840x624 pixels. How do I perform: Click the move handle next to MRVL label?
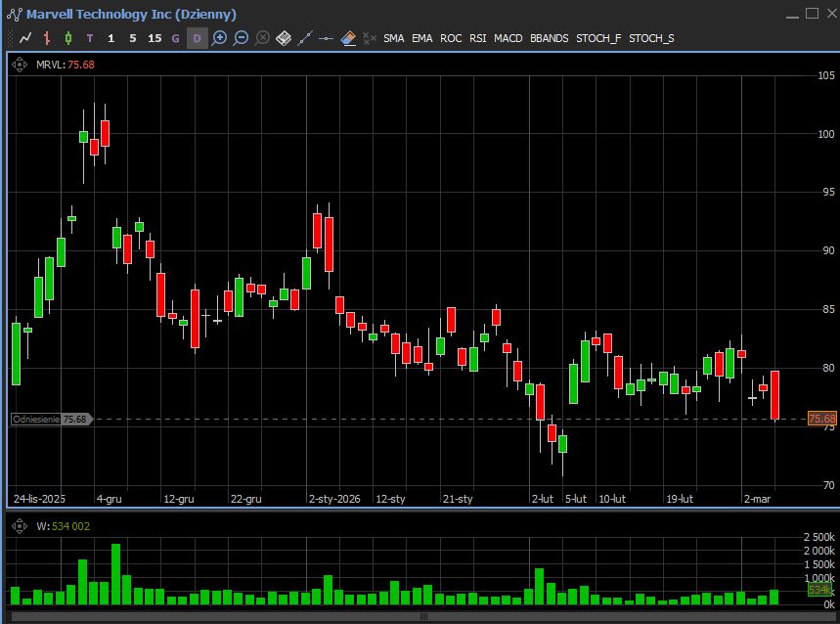pos(20,65)
